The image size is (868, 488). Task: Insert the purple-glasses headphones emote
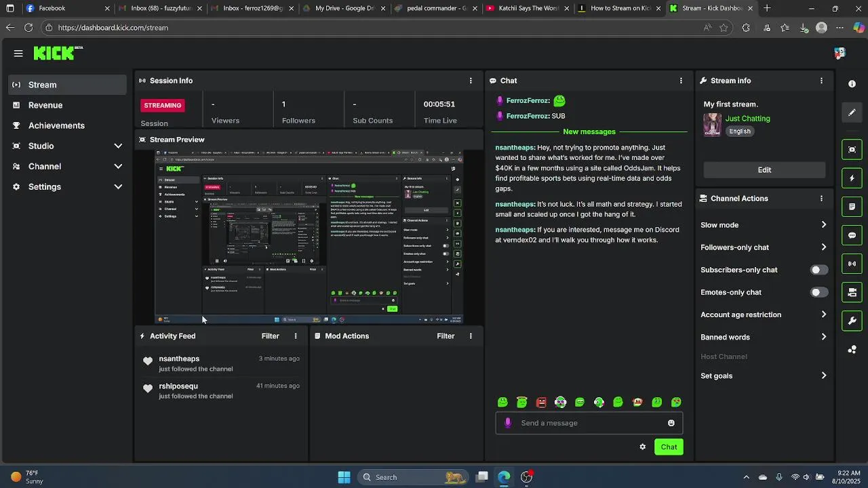560,402
